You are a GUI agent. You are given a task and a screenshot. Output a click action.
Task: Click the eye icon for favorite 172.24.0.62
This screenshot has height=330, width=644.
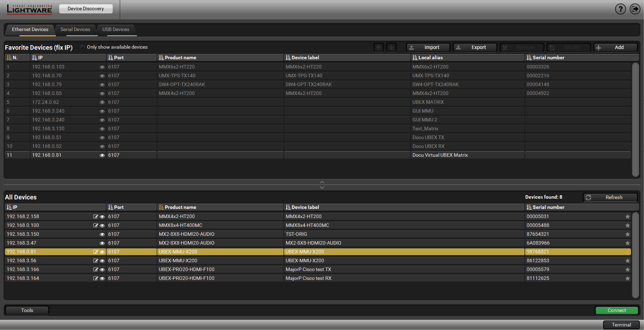coord(102,102)
